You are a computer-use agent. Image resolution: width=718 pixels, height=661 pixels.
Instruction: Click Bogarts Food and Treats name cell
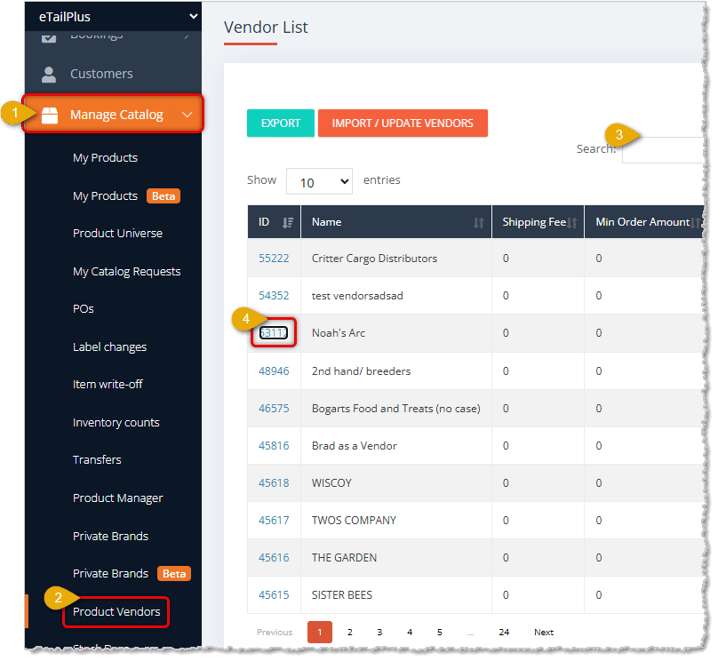[x=396, y=408]
